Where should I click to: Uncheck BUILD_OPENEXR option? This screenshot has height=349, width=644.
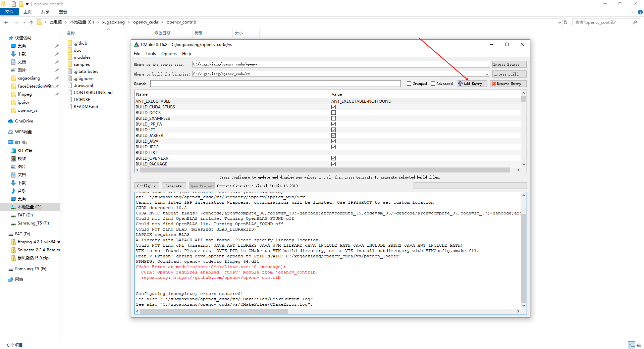(x=333, y=158)
